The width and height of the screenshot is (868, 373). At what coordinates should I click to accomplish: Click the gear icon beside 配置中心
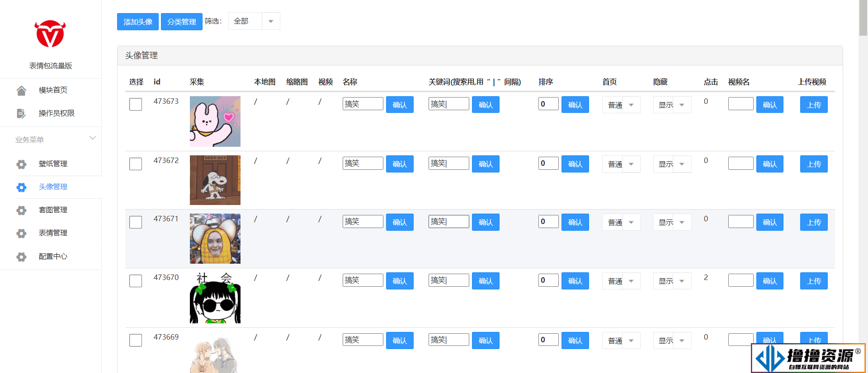21,257
